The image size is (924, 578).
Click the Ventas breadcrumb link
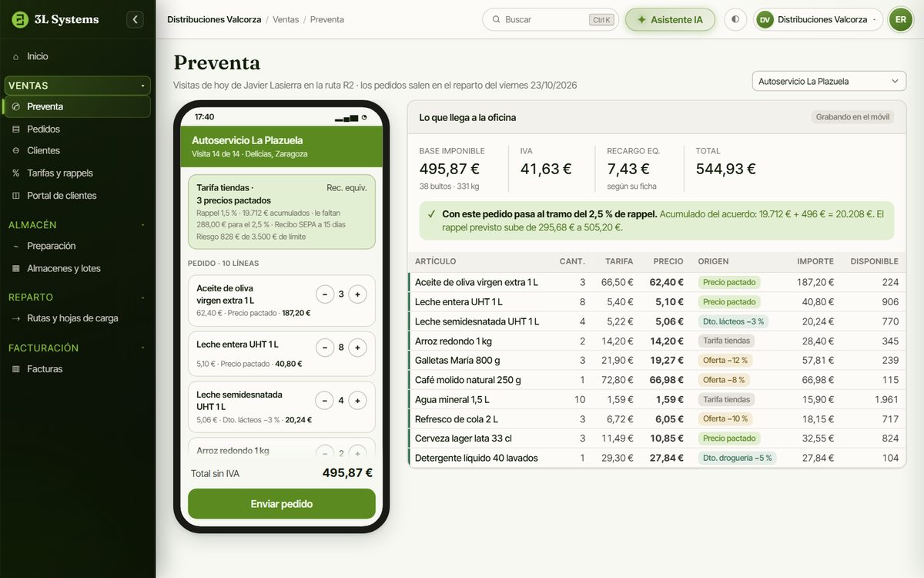tap(286, 19)
